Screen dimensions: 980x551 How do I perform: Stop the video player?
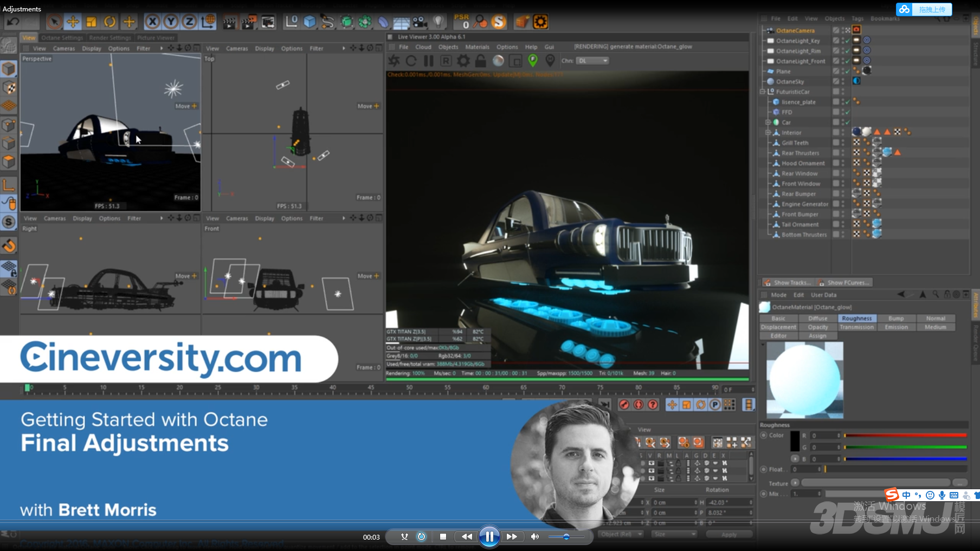click(443, 537)
